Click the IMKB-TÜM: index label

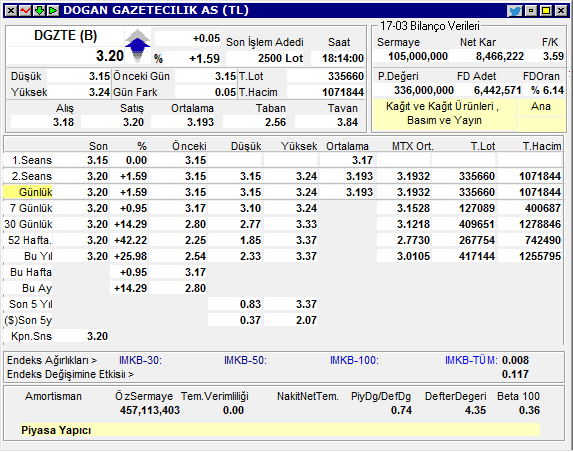pos(471,361)
